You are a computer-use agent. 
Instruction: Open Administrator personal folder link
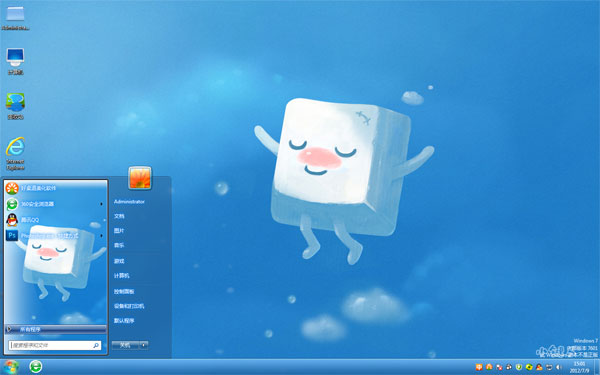click(129, 201)
